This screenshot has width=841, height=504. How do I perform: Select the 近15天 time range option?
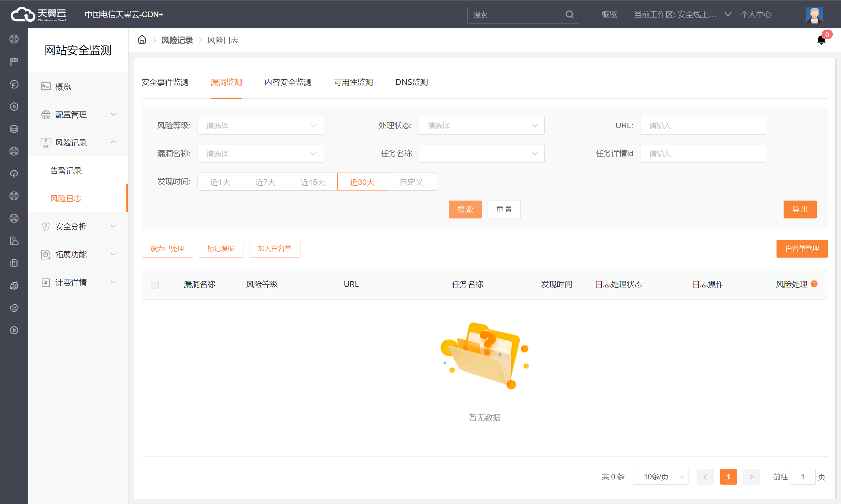(x=312, y=182)
